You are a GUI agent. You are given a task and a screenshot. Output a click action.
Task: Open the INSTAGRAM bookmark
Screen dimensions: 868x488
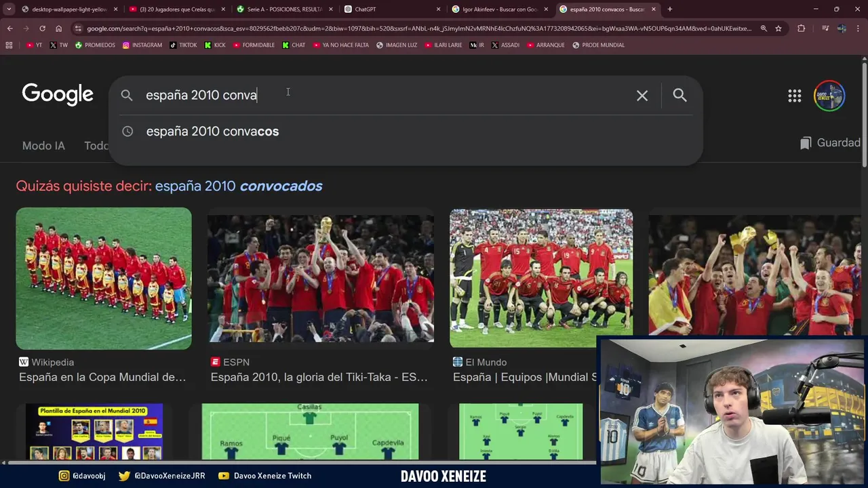[x=142, y=45]
